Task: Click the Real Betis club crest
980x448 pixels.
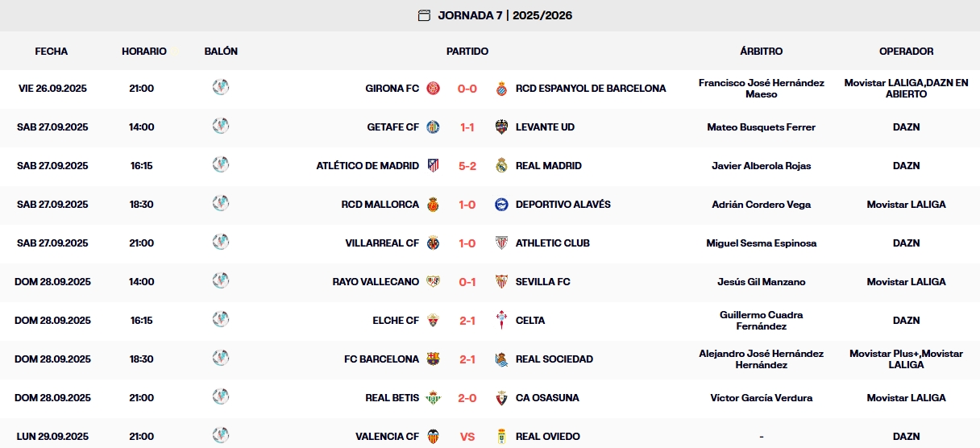Action: point(434,398)
